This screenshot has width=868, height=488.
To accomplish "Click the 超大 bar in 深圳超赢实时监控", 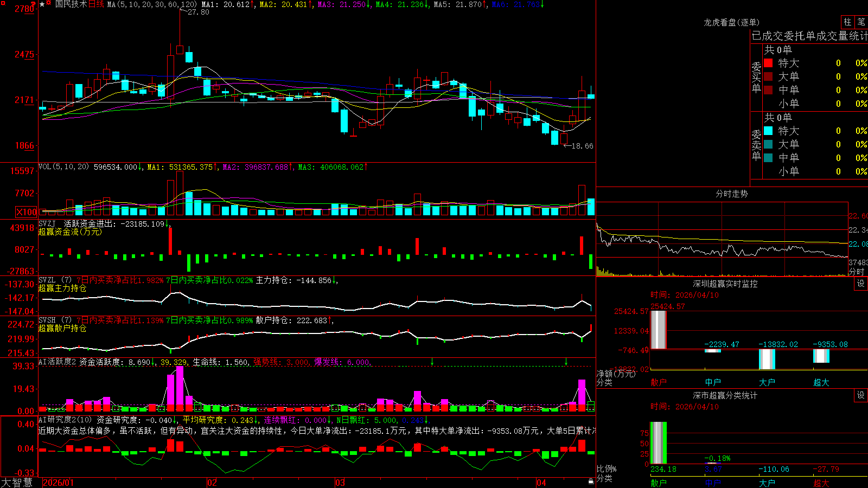I will [821, 356].
